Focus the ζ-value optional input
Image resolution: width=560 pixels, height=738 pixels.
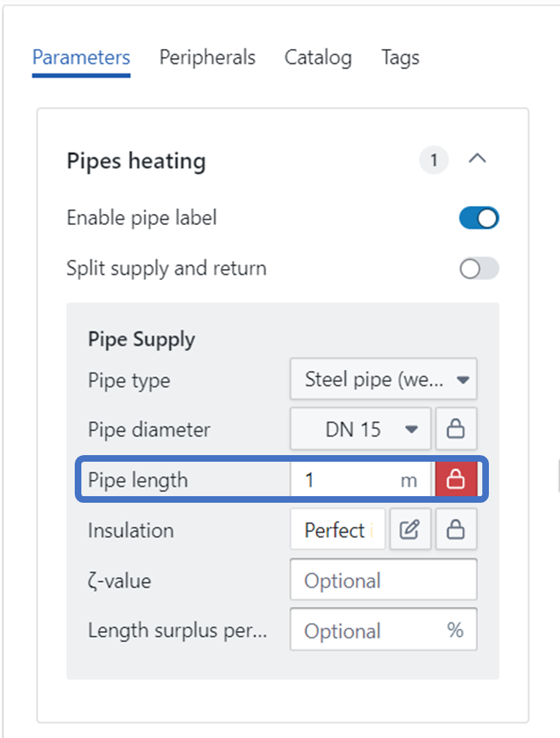pyautogui.click(x=383, y=580)
